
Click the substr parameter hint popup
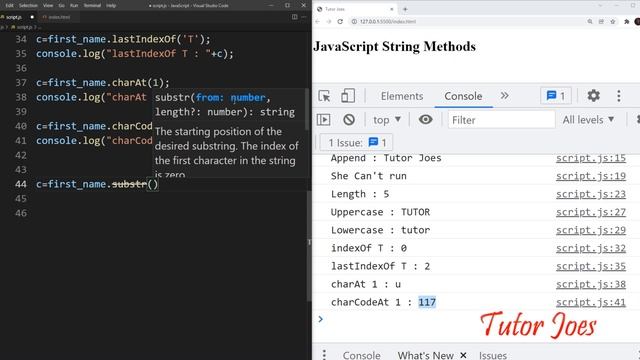pyautogui.click(x=231, y=133)
